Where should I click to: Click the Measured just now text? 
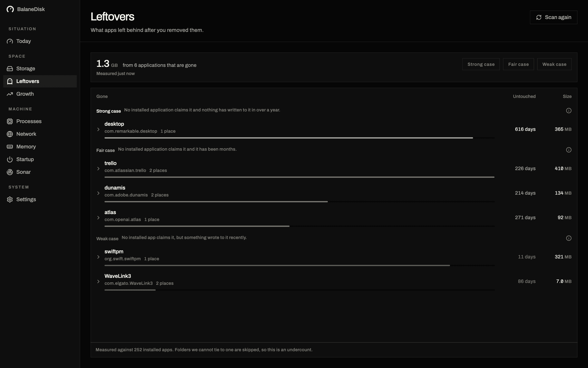pyautogui.click(x=115, y=74)
